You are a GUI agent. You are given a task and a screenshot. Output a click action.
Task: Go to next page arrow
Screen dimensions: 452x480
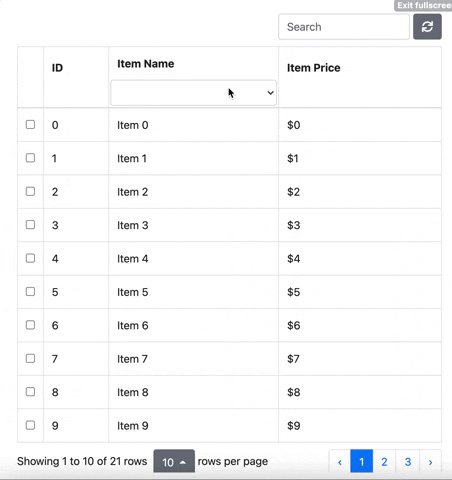point(430,462)
